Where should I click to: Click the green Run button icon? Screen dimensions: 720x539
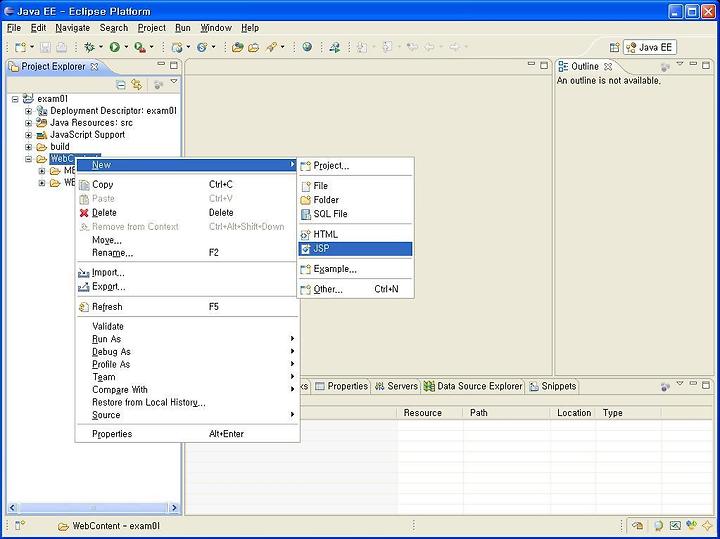(114, 47)
